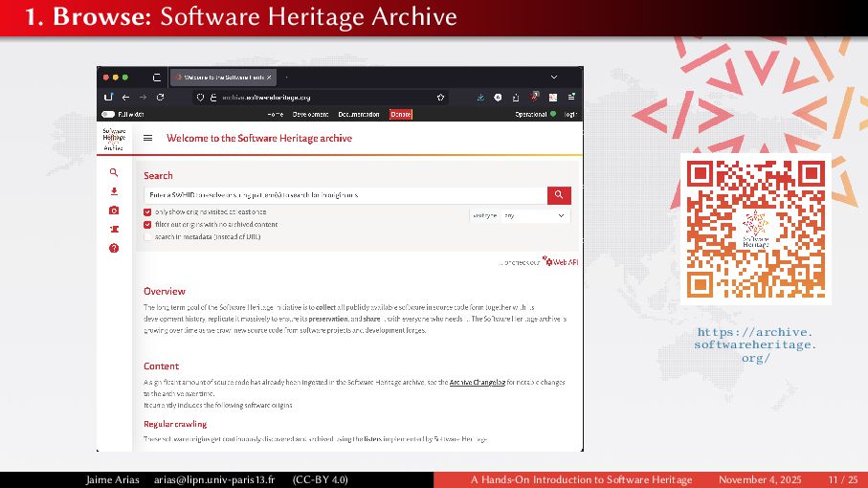Viewport: 868px width, 488px height.
Task: Uncheck filter out origins with no archived content
Action: click(147, 225)
